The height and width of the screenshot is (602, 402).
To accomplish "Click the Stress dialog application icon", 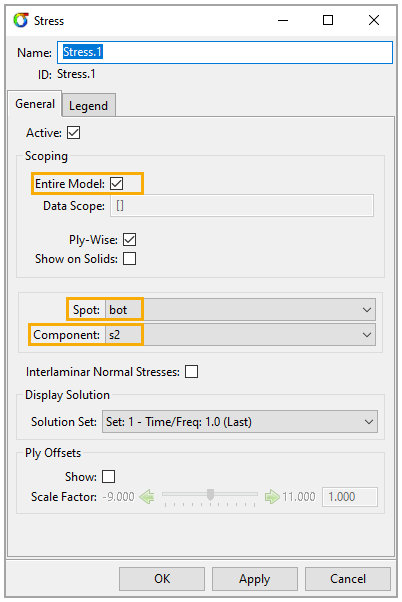I will tap(21, 20).
